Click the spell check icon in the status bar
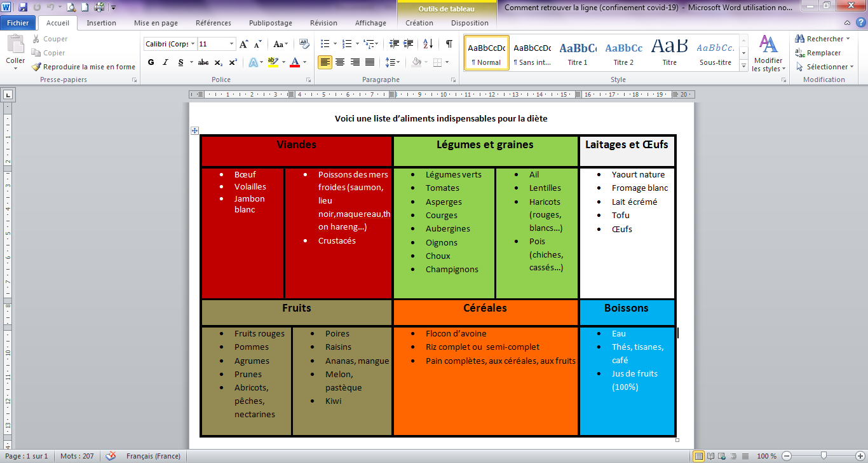 point(111,455)
